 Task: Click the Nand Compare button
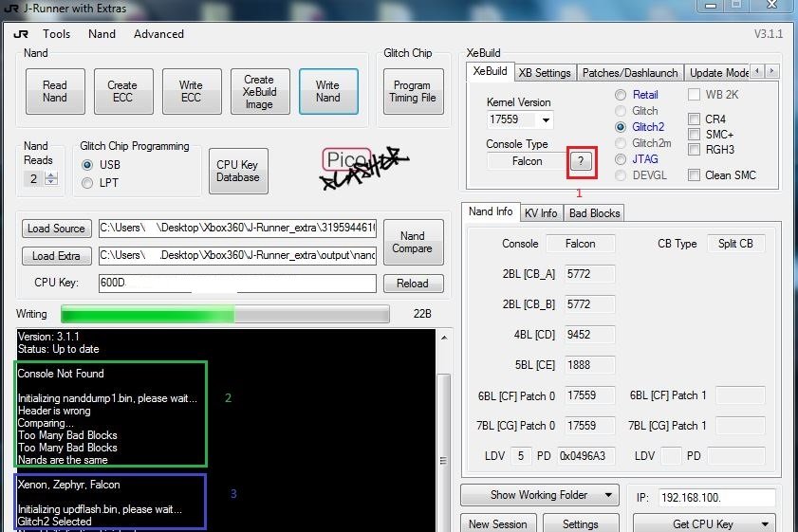coord(413,242)
